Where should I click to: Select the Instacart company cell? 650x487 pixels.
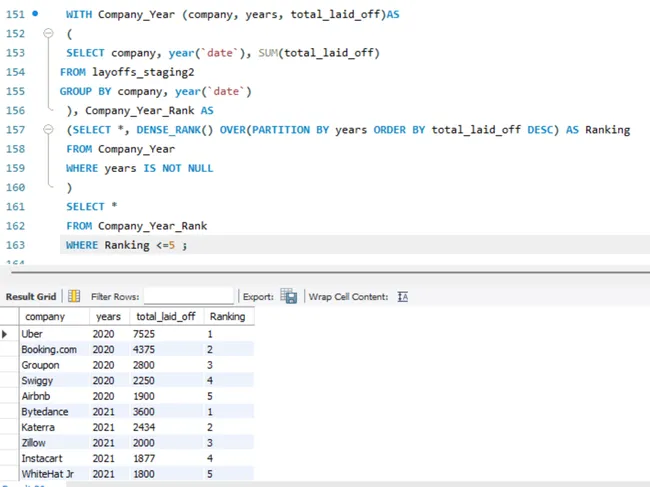pyautogui.click(x=54, y=458)
